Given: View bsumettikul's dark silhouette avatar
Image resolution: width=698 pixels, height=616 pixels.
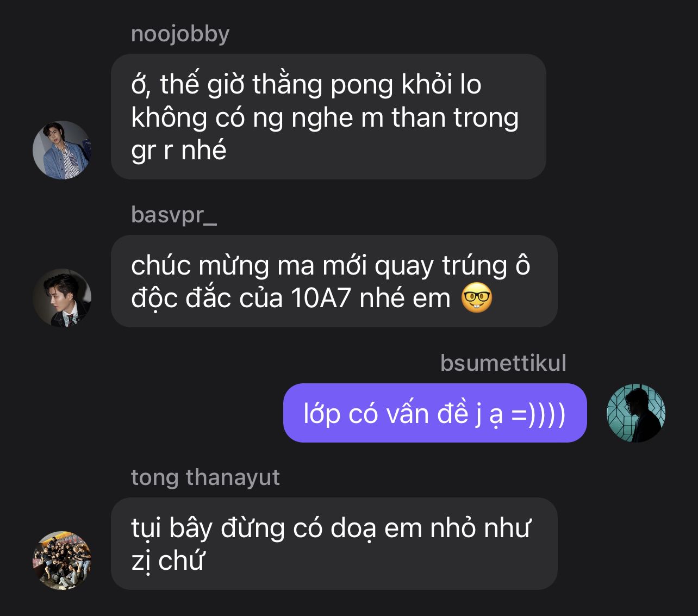Looking at the screenshot, I should tap(636, 413).
